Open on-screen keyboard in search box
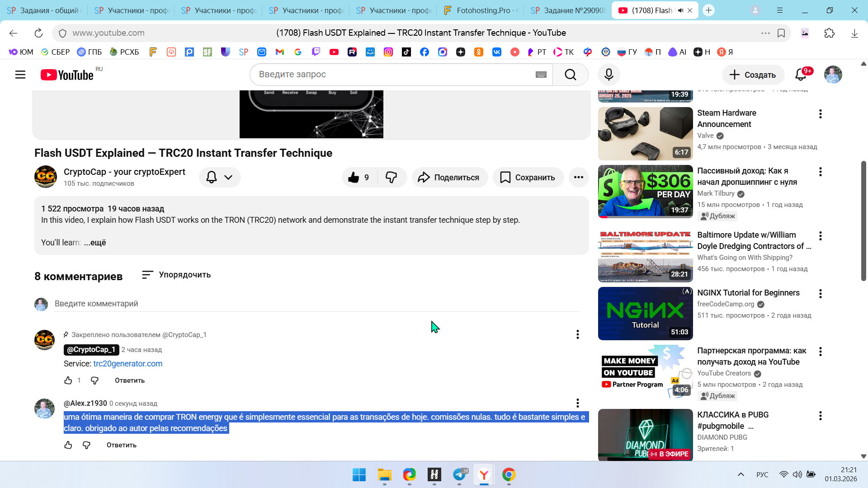This screenshot has height=488, width=868. click(x=541, y=75)
